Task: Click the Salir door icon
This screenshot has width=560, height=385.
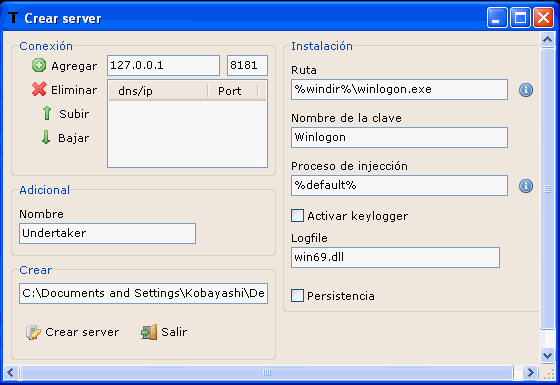Action: 149,332
